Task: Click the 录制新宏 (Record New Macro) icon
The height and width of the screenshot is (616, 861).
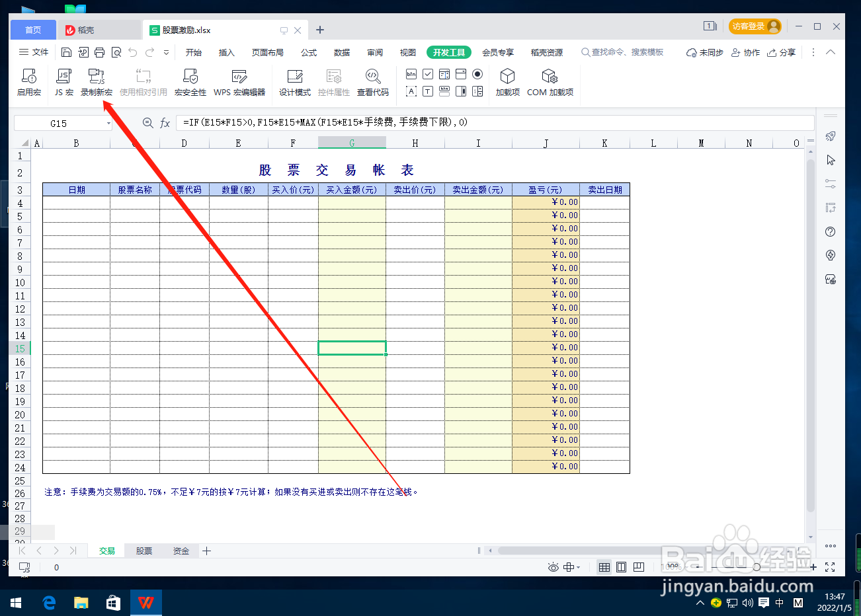Action: (x=97, y=82)
